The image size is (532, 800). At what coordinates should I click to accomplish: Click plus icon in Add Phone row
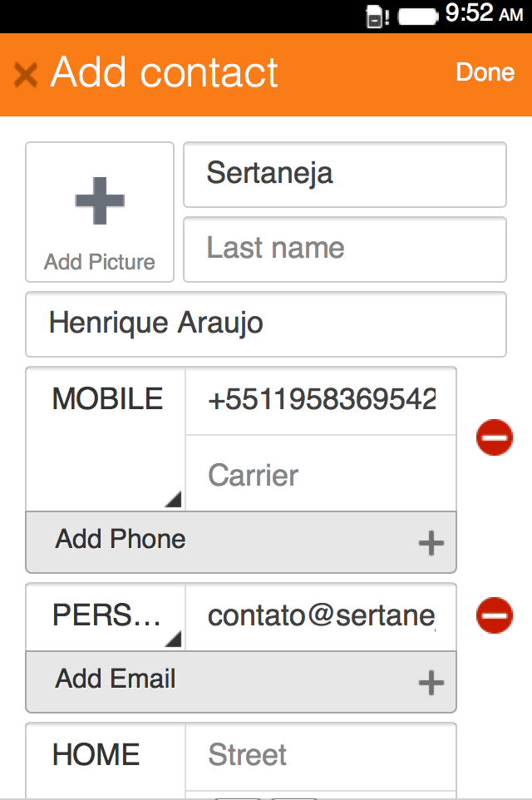(431, 544)
